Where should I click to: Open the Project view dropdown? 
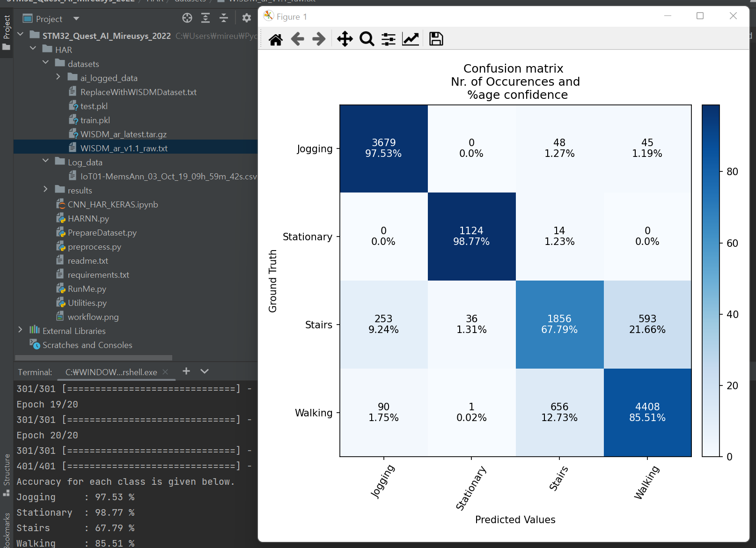tap(76, 19)
